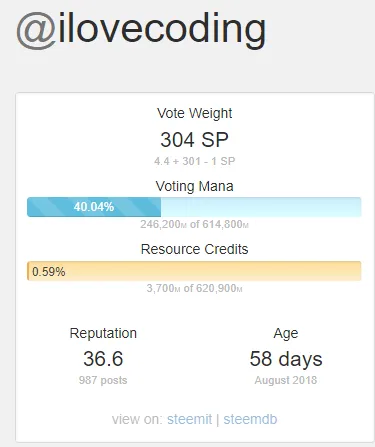
Task: Click the Vote Weight label
Action: pyautogui.click(x=195, y=113)
